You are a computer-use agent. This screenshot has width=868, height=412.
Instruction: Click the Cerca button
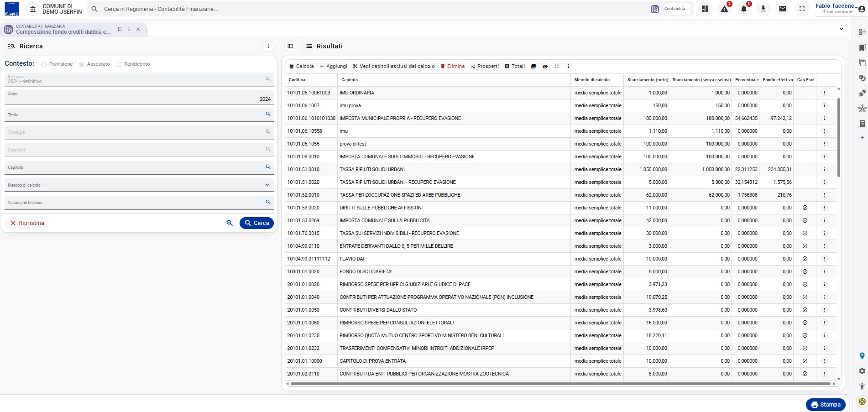pyautogui.click(x=256, y=223)
